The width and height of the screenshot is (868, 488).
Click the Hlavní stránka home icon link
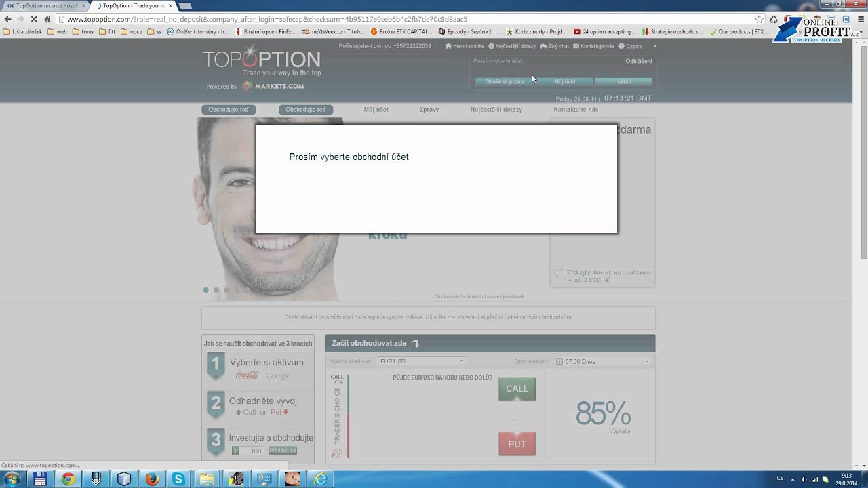point(465,46)
